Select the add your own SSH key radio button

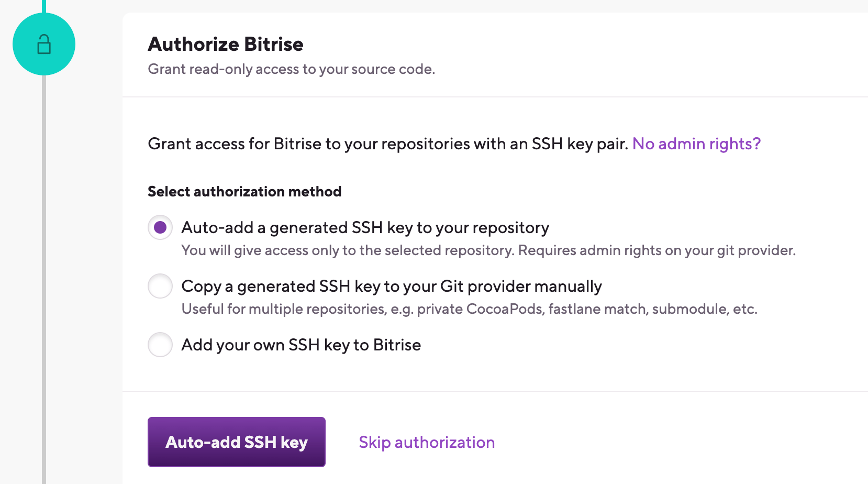(160, 345)
